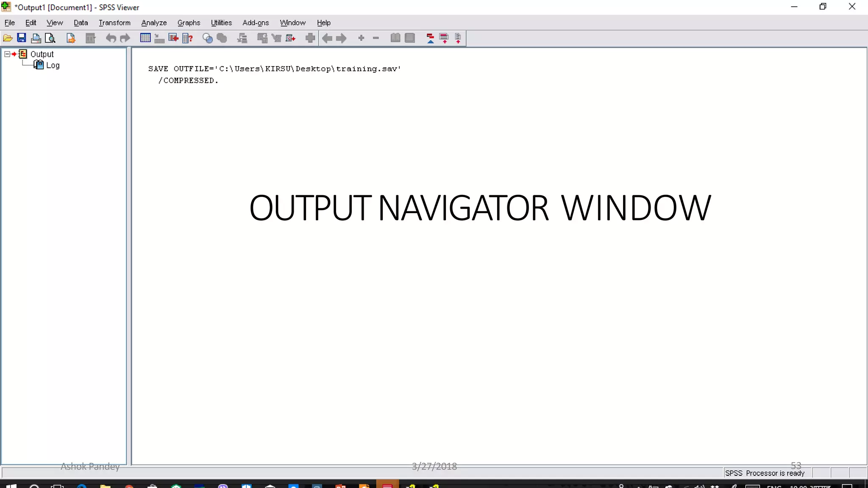868x488 pixels.
Task: Open the Window menu
Action: pyautogui.click(x=292, y=23)
